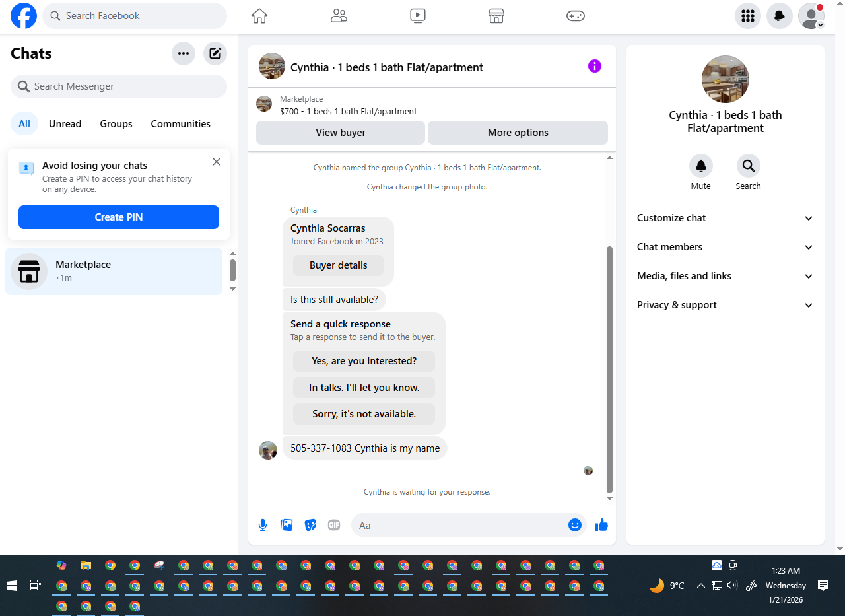845x616 pixels.
Task: Open the Marketplace storefront icon in top navigation
Action: (496, 16)
